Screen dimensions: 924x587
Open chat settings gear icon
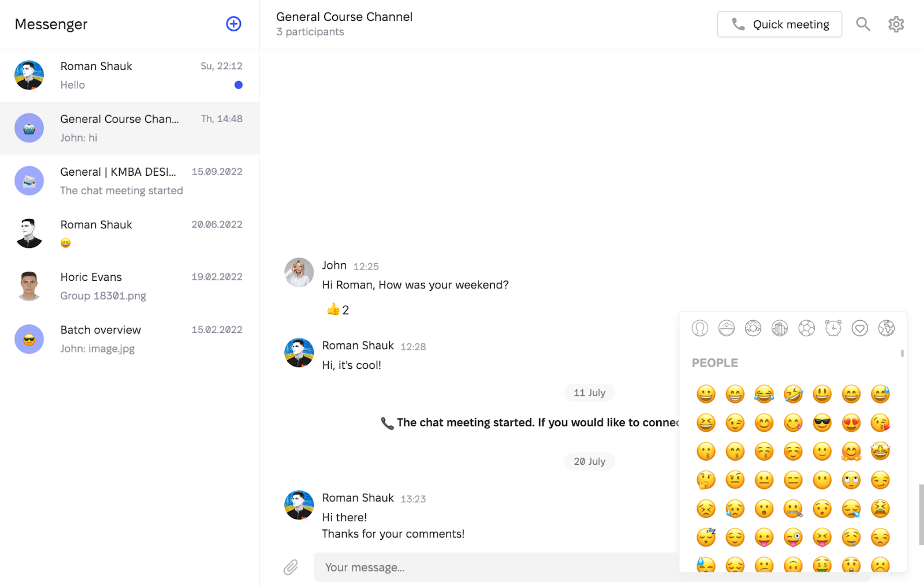896,24
